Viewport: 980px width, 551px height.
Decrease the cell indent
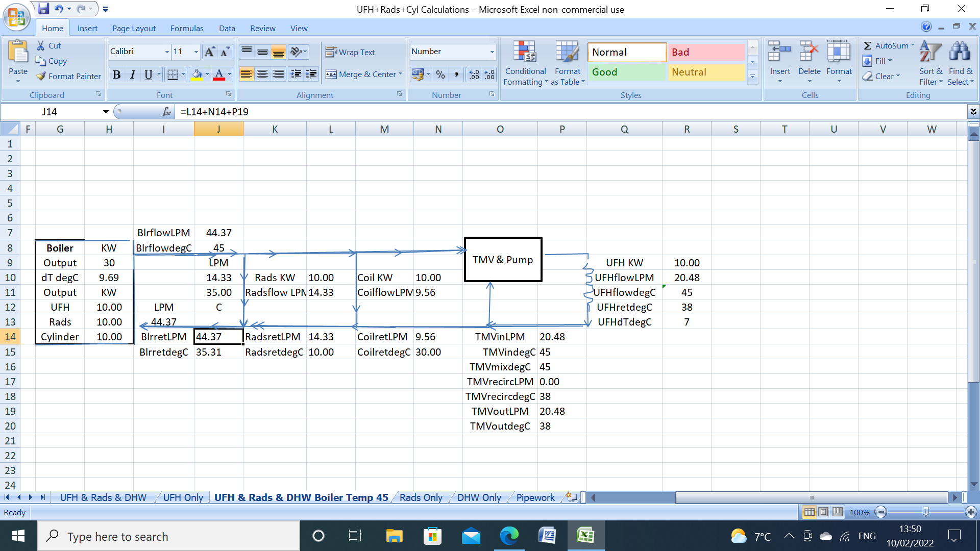(296, 74)
